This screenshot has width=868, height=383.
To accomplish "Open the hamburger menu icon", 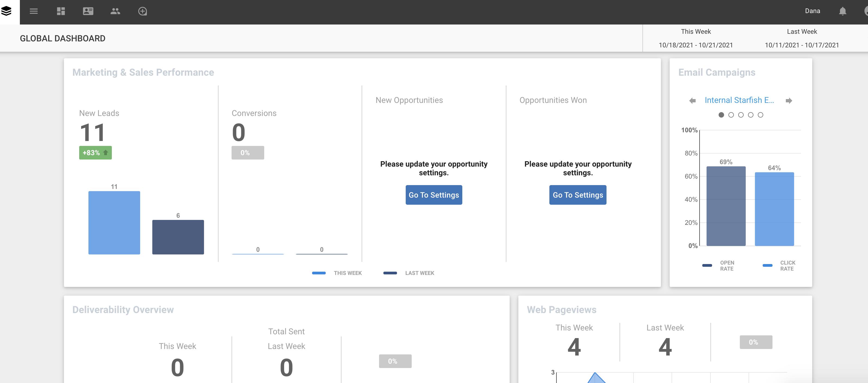I will 34,11.
